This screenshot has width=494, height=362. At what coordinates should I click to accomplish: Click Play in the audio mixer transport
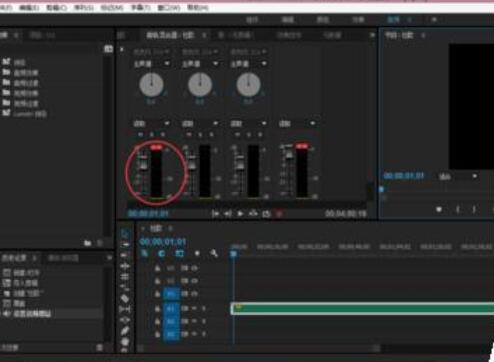(x=240, y=213)
